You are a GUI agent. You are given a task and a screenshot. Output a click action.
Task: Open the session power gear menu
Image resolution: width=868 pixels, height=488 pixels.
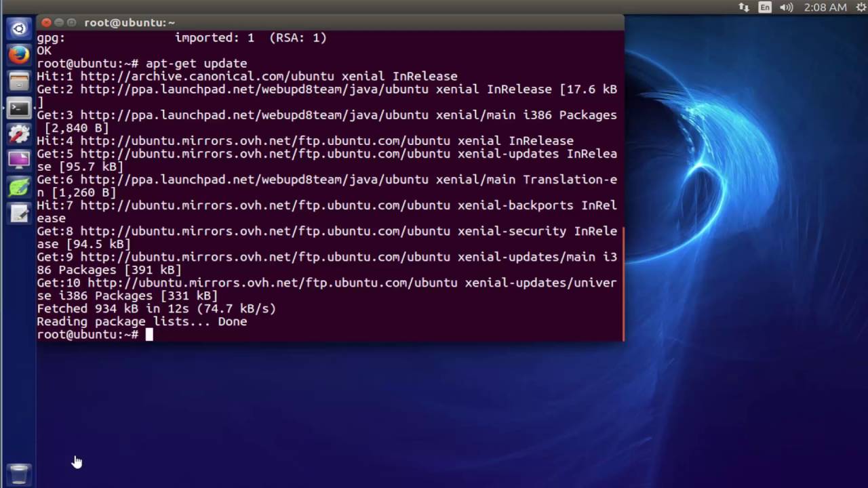point(861,7)
